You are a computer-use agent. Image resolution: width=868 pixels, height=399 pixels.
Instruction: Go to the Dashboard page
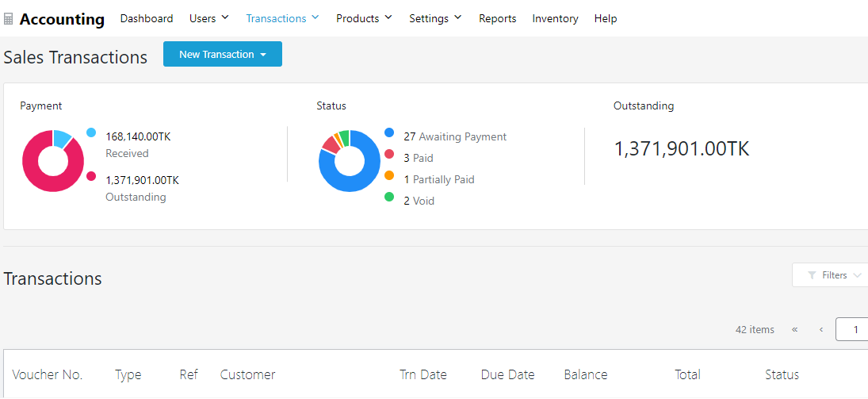click(x=147, y=18)
